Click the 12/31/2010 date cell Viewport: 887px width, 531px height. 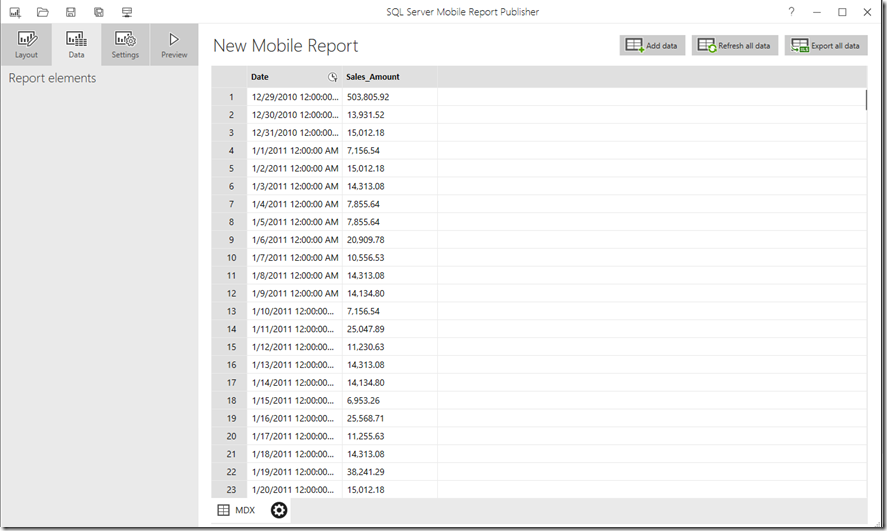pyautogui.click(x=294, y=132)
